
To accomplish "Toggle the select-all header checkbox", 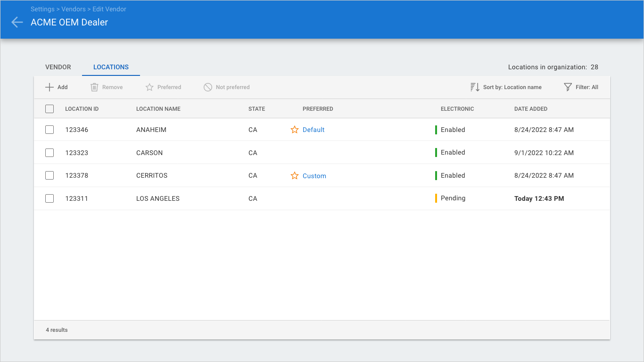I will [50, 109].
